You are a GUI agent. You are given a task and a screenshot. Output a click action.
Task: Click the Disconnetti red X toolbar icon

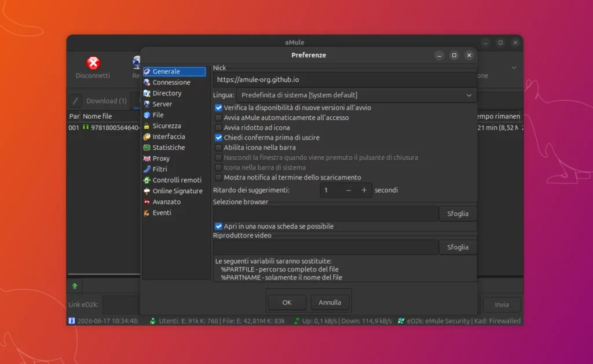pyautogui.click(x=93, y=62)
